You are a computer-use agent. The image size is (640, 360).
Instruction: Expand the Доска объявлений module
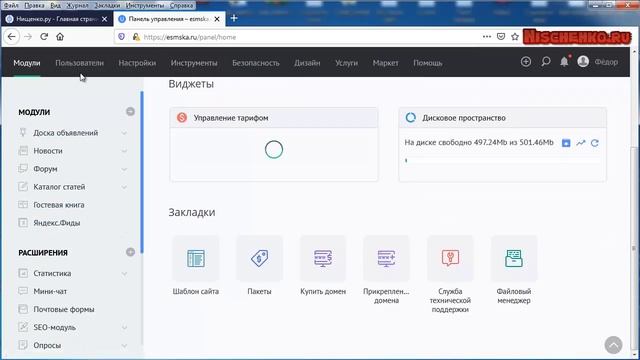124,133
